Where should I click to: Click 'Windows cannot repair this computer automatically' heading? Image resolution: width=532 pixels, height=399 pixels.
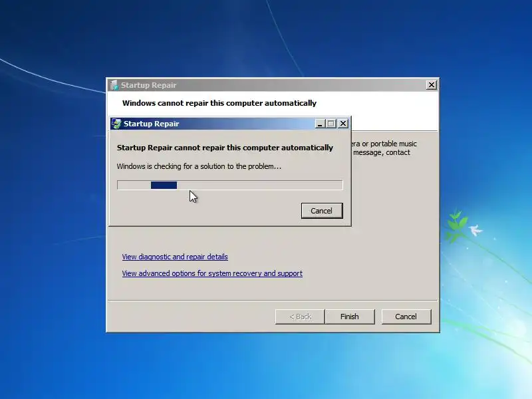coord(219,103)
